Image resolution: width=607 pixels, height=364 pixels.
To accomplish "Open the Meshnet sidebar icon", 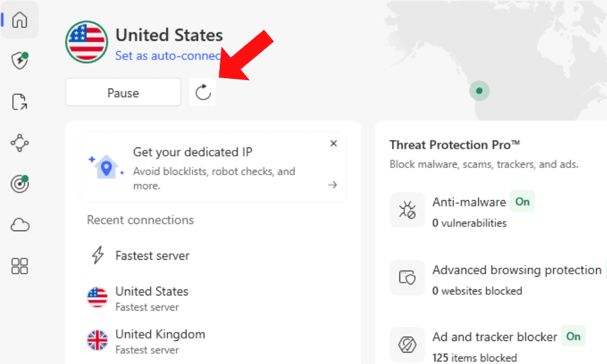I will (x=20, y=143).
